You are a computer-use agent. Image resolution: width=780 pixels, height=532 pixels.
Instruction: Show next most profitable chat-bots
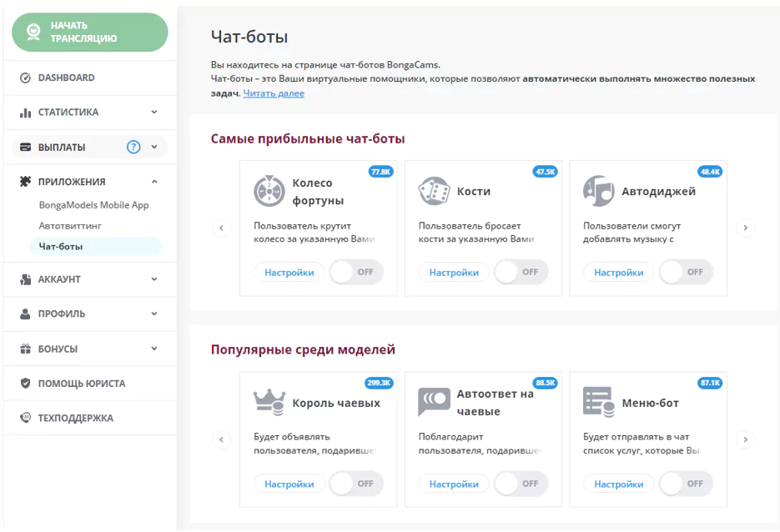[745, 228]
